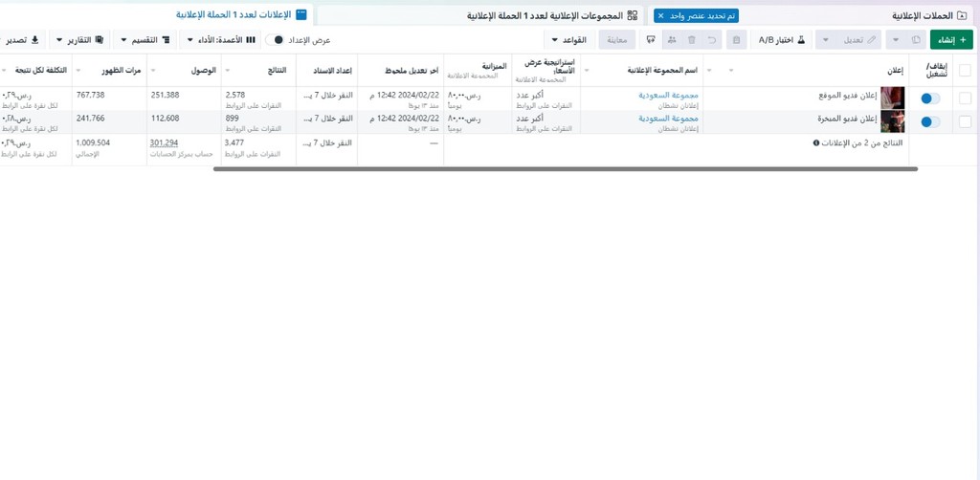980x480 pixels.
Task: Open the مرات الظهور column header dropdown
Action: (x=79, y=71)
